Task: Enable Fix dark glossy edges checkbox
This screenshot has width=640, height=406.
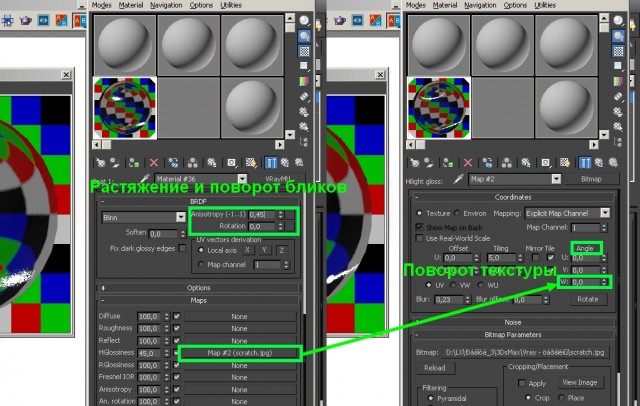Action: pyautogui.click(x=182, y=248)
